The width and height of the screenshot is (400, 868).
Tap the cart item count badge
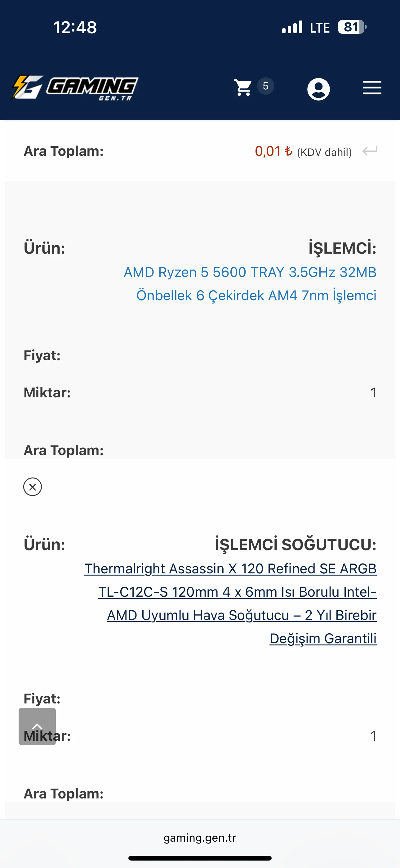pos(266,86)
